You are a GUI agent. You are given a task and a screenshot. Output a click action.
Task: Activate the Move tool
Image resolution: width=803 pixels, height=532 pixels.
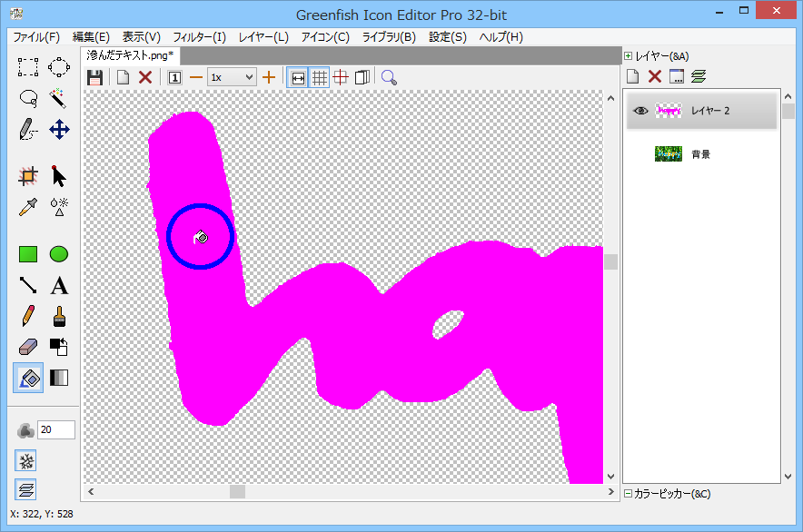point(58,130)
